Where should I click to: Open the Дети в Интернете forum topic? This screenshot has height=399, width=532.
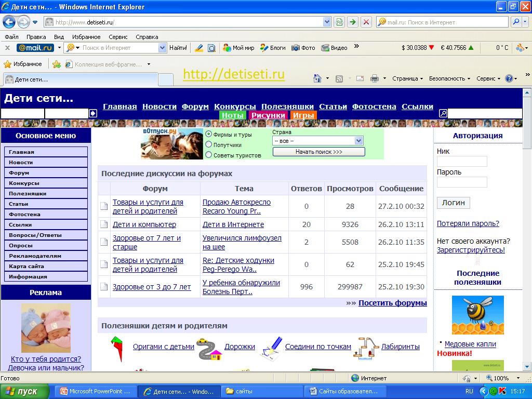(233, 224)
